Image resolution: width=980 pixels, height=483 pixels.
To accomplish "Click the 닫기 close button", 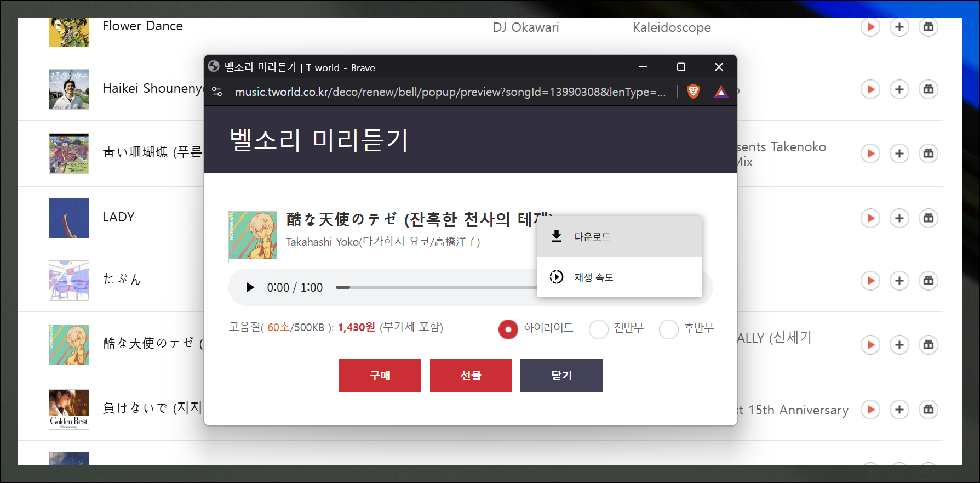I will point(561,376).
